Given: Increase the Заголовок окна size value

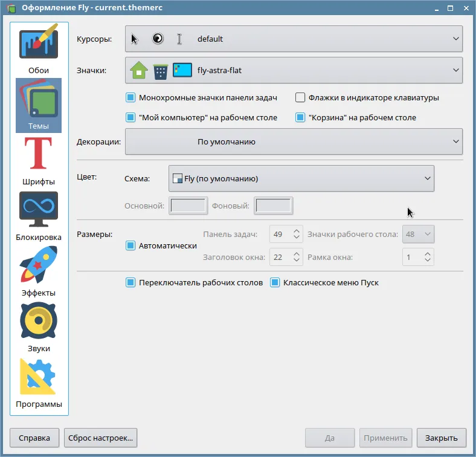Looking at the screenshot, I should coord(297,254).
